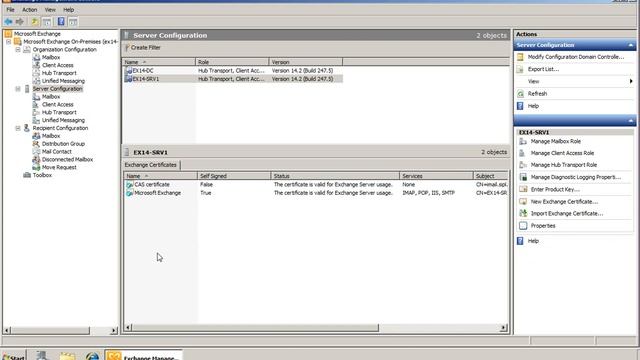This screenshot has width=640, height=360.
Task: Open the Action menu
Action: tap(29, 9)
